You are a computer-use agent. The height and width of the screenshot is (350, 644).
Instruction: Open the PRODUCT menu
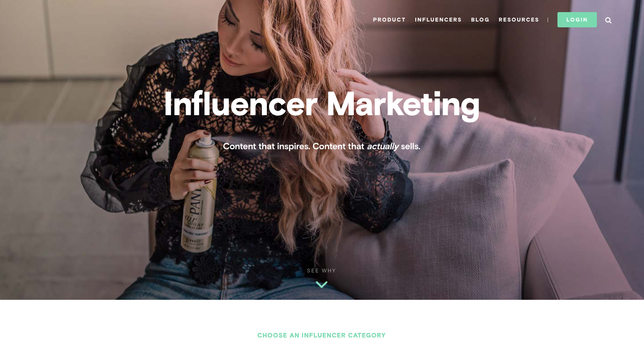tap(389, 20)
